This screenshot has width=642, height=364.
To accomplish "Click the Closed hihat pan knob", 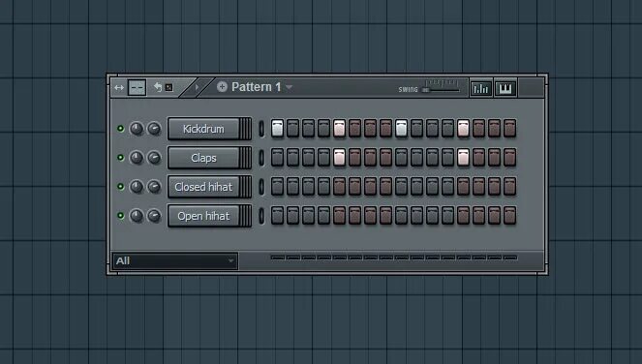I will pos(137,187).
